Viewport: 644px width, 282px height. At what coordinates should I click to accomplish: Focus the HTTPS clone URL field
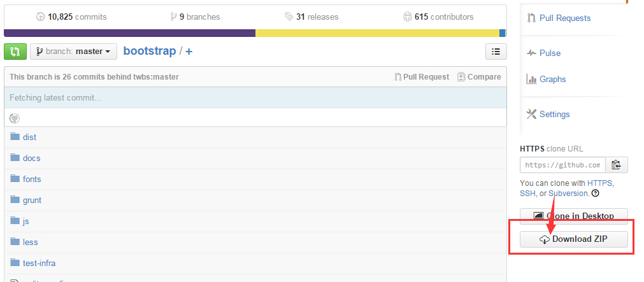click(562, 165)
